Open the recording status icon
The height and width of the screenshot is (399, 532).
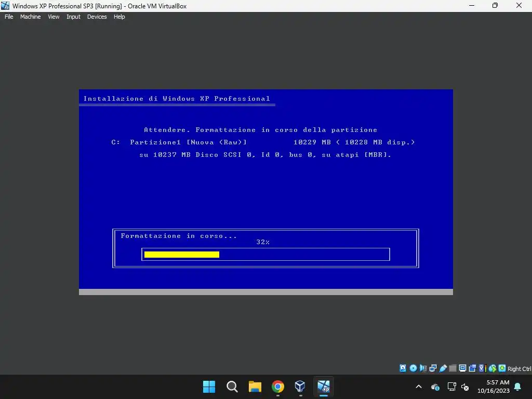coord(472,368)
